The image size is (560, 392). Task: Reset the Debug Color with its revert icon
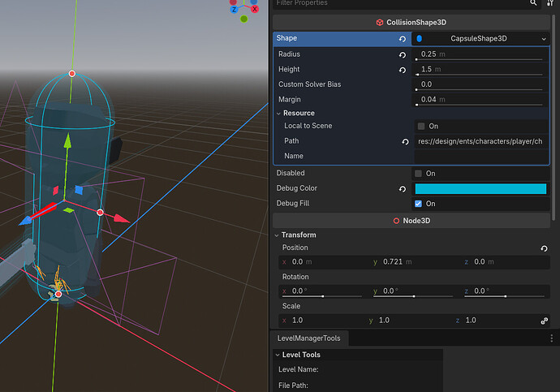tap(402, 189)
